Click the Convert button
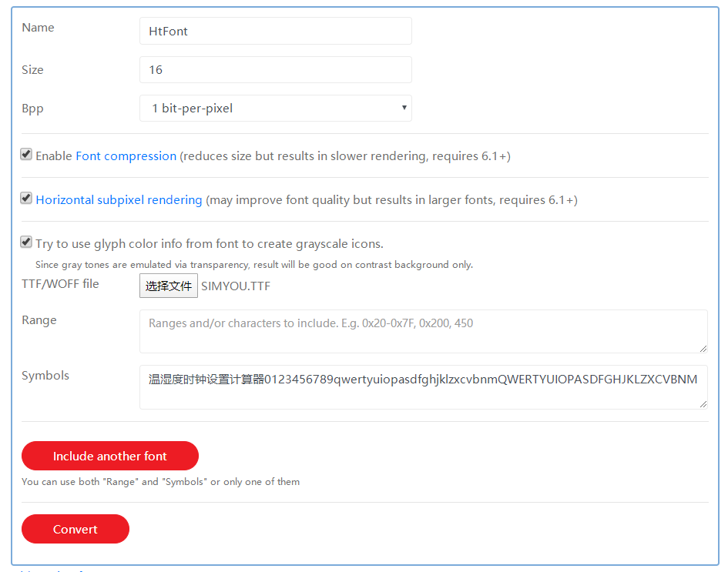 pyautogui.click(x=75, y=529)
